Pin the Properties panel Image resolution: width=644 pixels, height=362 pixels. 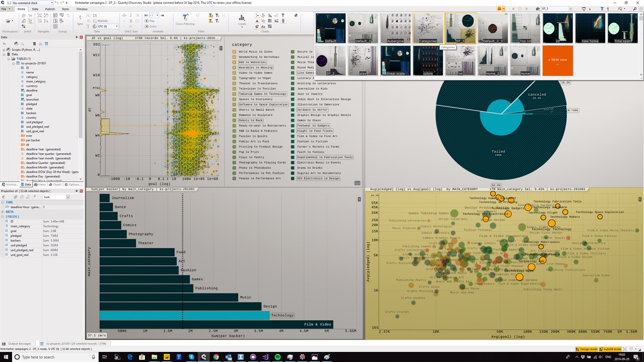point(76,191)
